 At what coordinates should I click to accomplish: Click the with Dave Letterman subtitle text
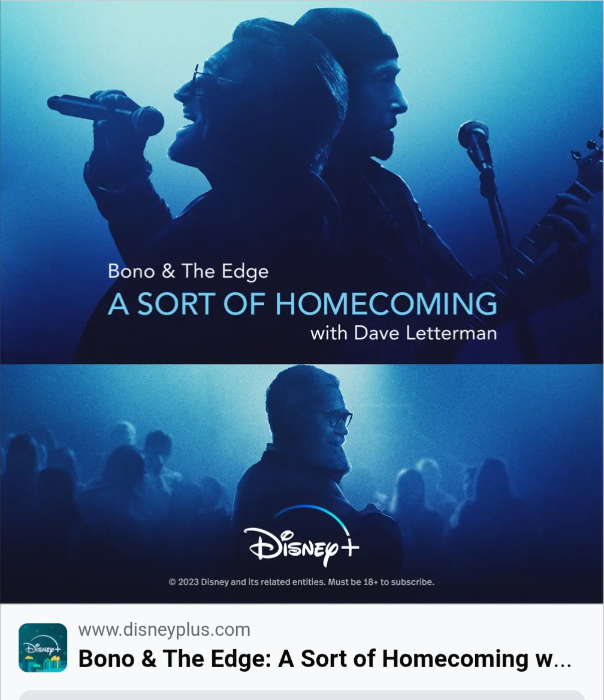(403, 333)
